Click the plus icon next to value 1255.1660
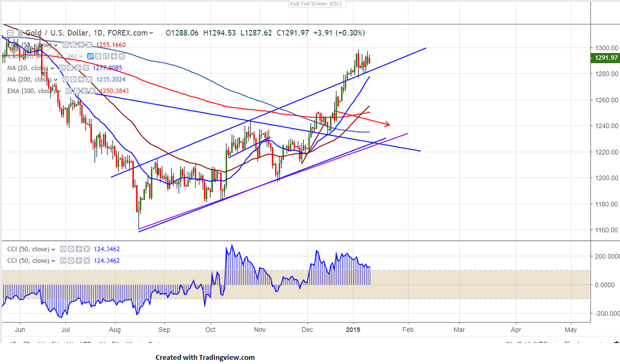The image size is (620, 364). 81,45
